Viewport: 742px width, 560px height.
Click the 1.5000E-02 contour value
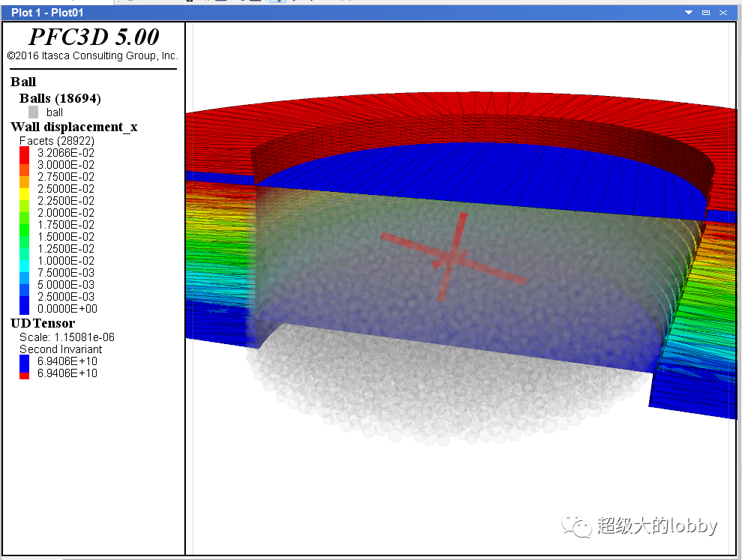click(x=66, y=237)
